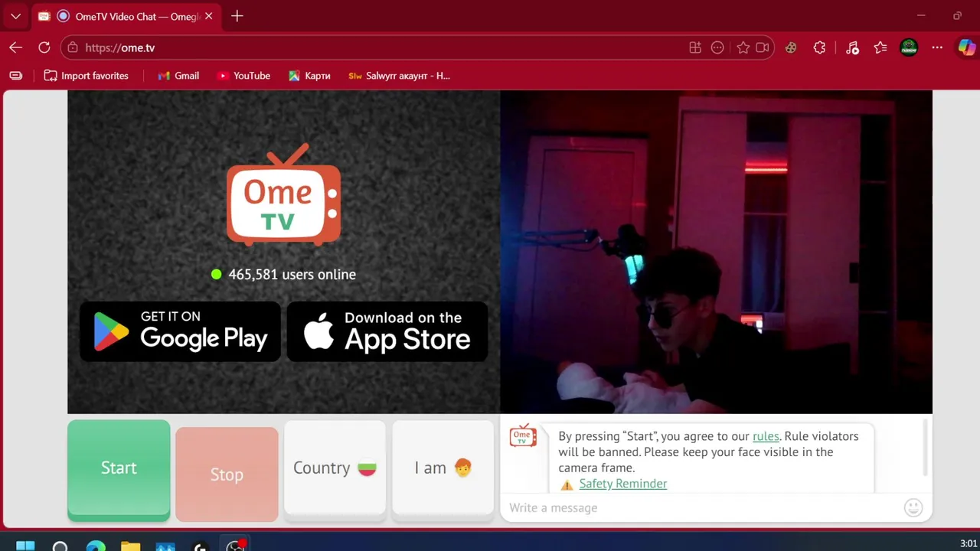Screen dimensions: 980x551
Task: Click the Download on the App Store badge
Action: (387, 331)
